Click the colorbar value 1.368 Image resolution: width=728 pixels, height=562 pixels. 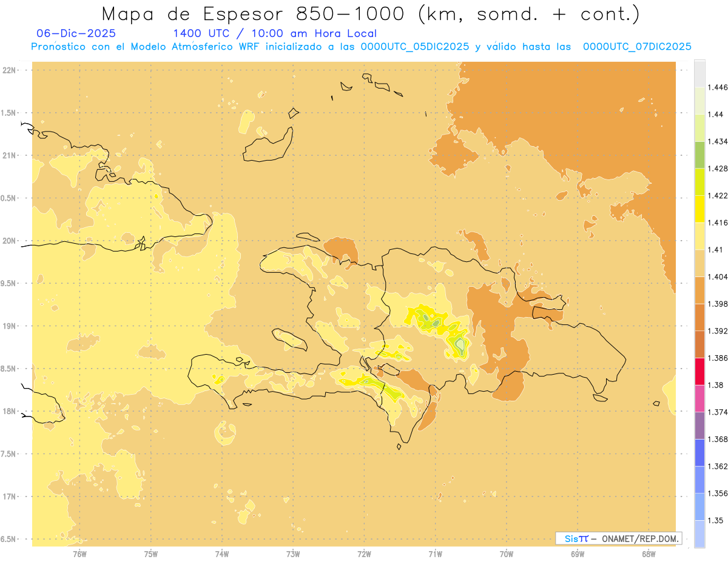pyautogui.click(x=718, y=439)
